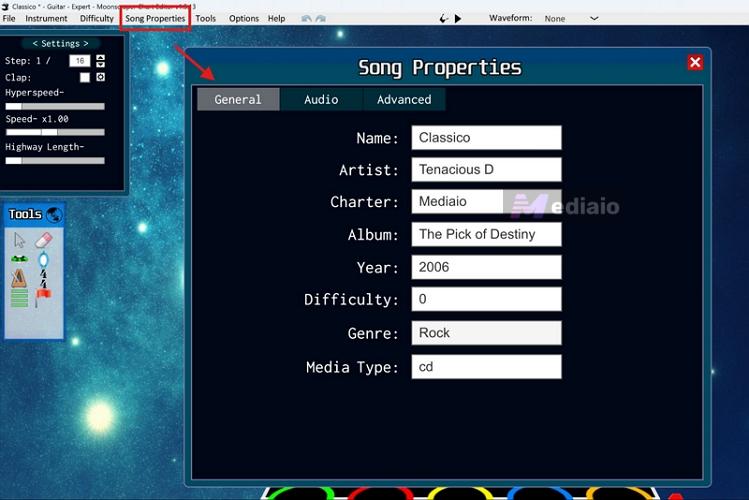
Task: Select the Eraser tool
Action: pyautogui.click(x=43, y=240)
